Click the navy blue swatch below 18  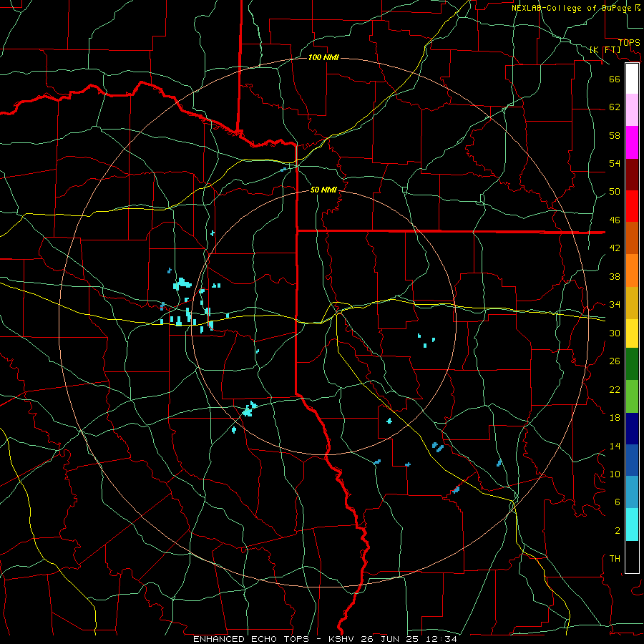pos(632,429)
